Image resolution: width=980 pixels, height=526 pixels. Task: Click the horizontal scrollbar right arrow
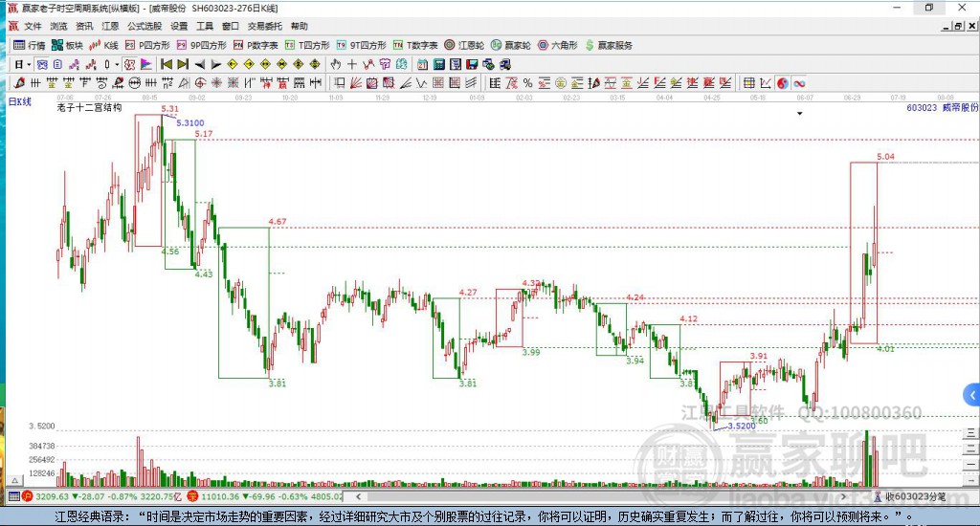844,496
